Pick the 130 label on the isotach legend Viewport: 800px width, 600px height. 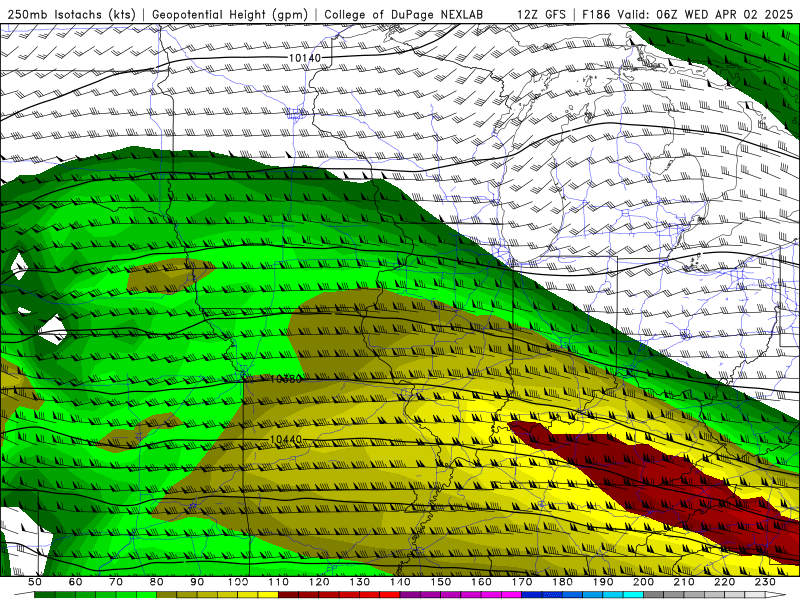pos(360,582)
